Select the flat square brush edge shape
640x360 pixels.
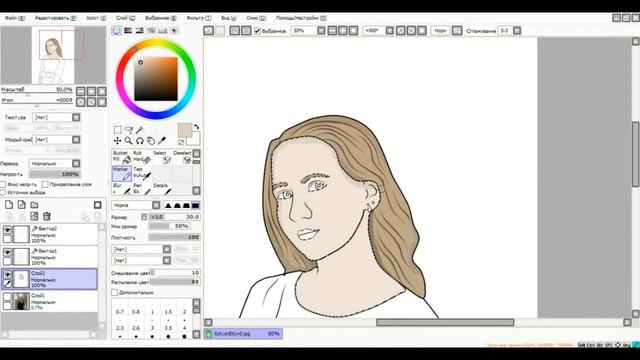[196, 205]
